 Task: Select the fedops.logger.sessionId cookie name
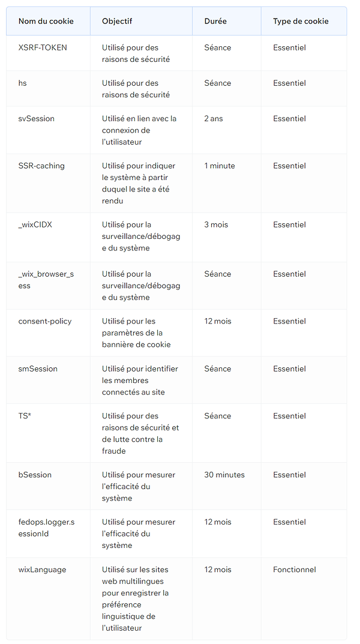tap(46, 528)
